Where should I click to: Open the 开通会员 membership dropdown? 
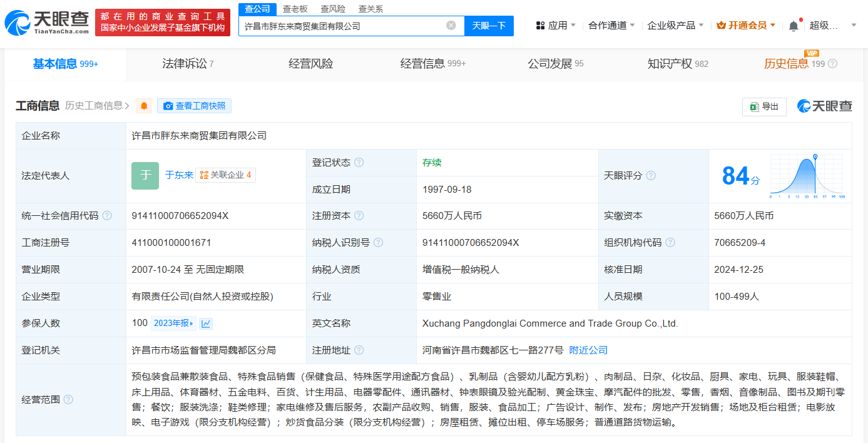(x=746, y=26)
